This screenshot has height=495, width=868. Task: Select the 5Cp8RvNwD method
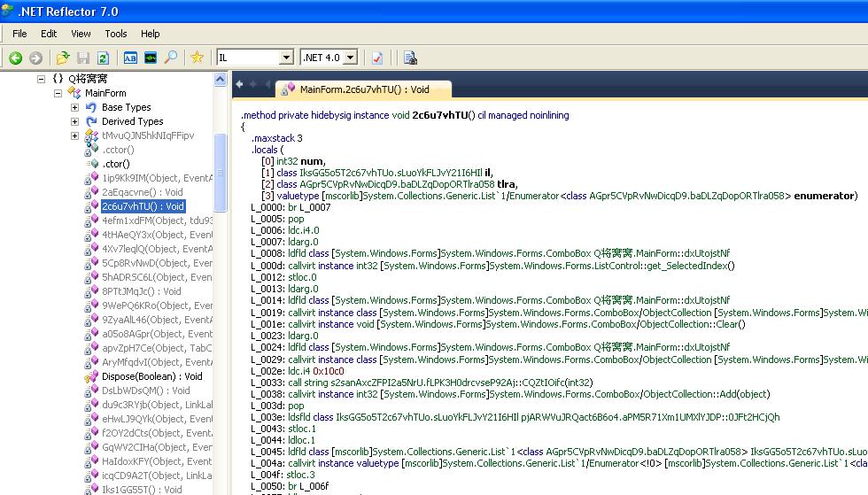[157, 263]
